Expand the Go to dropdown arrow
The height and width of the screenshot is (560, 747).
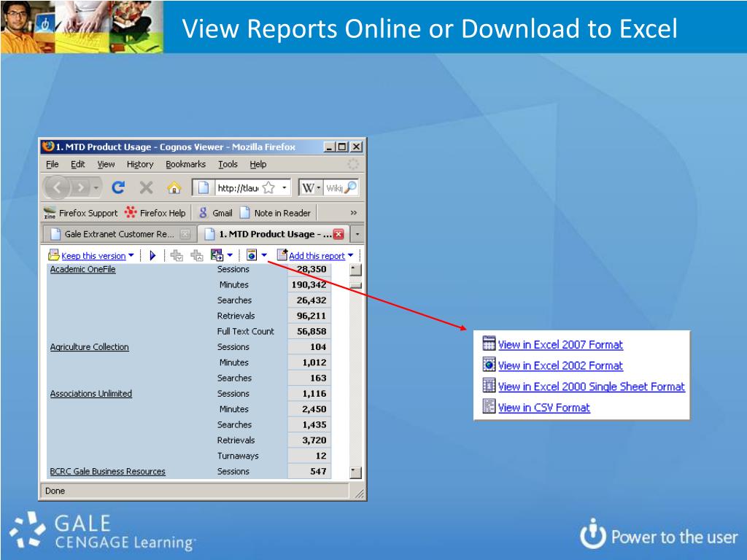coord(230,255)
